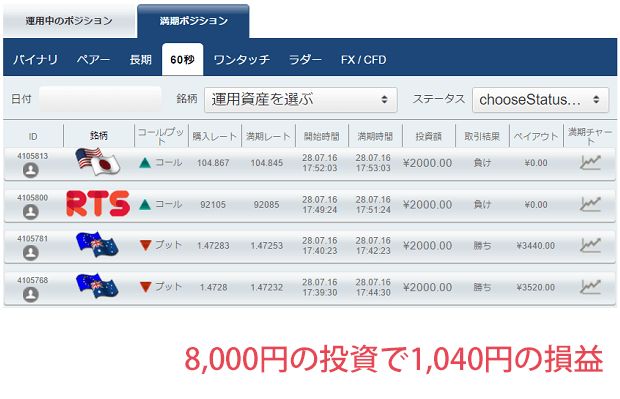Click payout value ¥3520.00
Screen dimensions: 620x399
[536, 287]
